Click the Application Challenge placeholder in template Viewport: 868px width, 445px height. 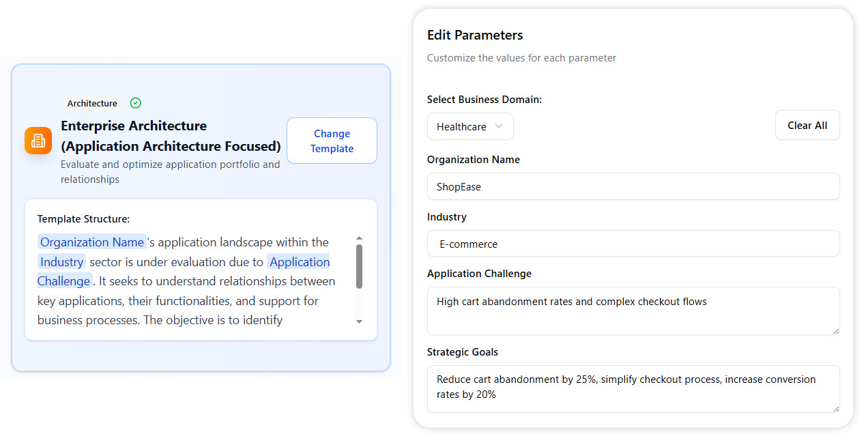coord(299,262)
